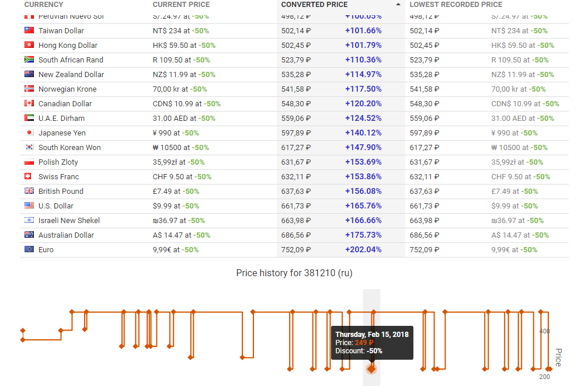Click the chart title 'Price history for 381210 (ru)'
Screen dimensions: 588x386
[x=294, y=273]
